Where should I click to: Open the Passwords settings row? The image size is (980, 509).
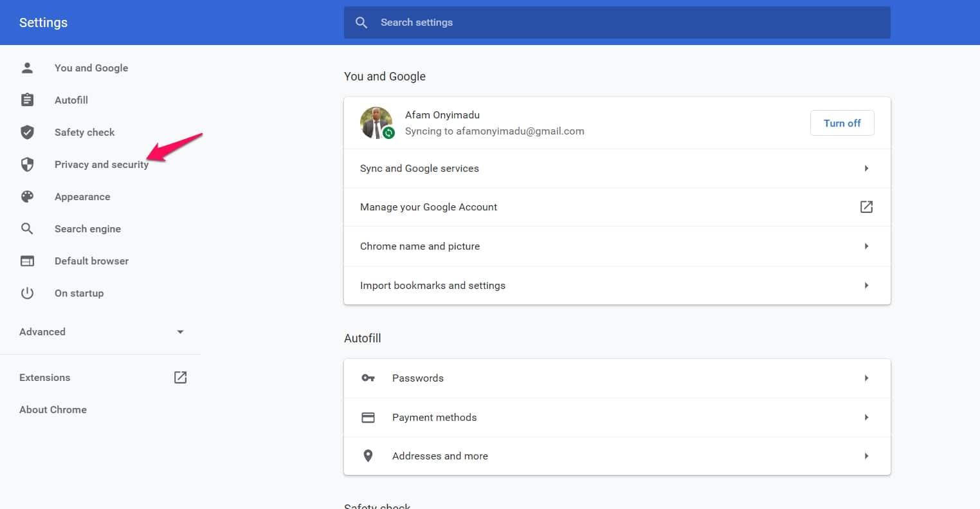[617, 378]
